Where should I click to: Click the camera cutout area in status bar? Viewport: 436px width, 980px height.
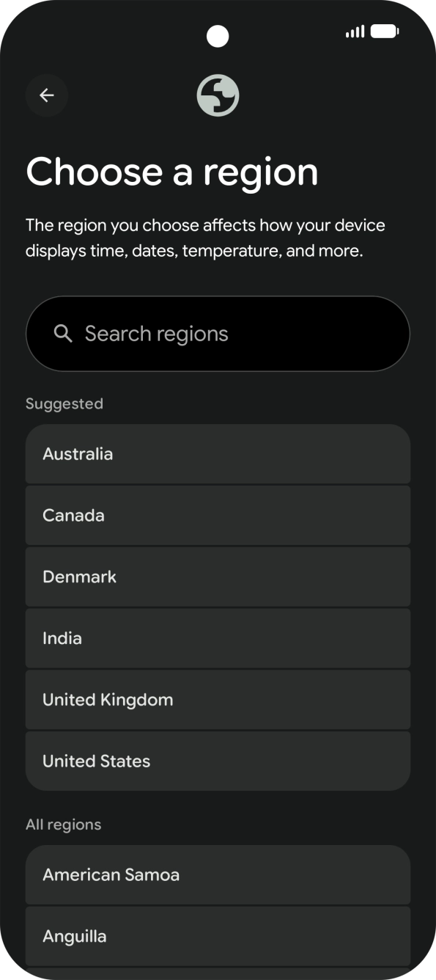click(218, 34)
